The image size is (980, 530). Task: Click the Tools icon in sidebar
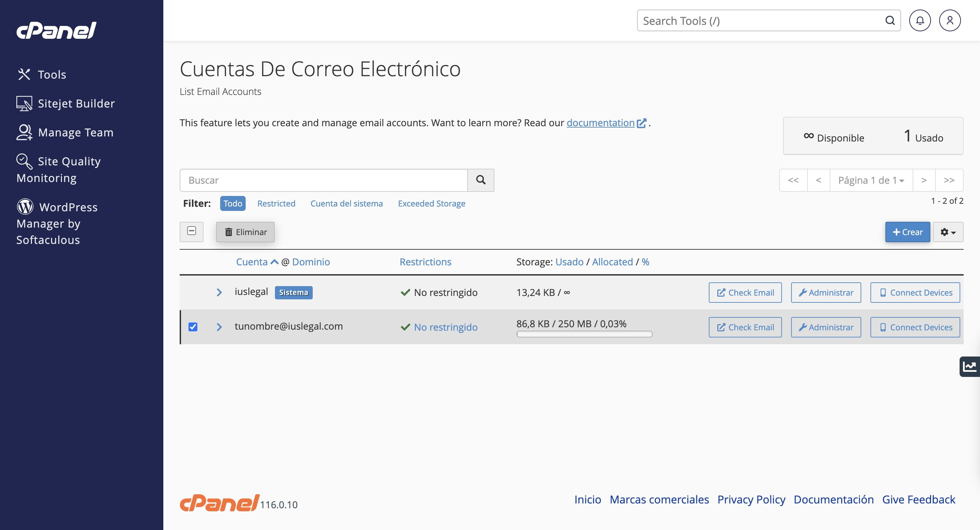coord(24,74)
